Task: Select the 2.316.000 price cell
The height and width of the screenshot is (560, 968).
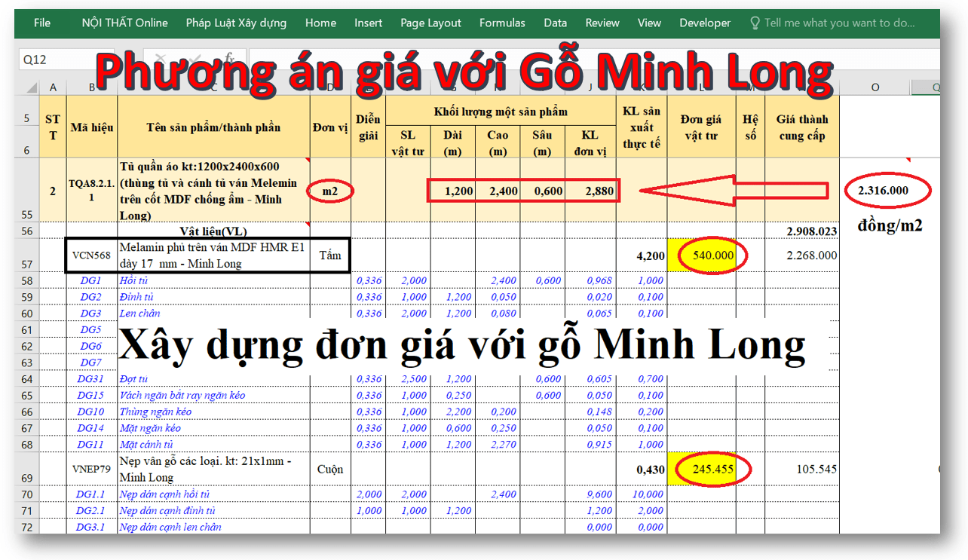Action: [883, 190]
